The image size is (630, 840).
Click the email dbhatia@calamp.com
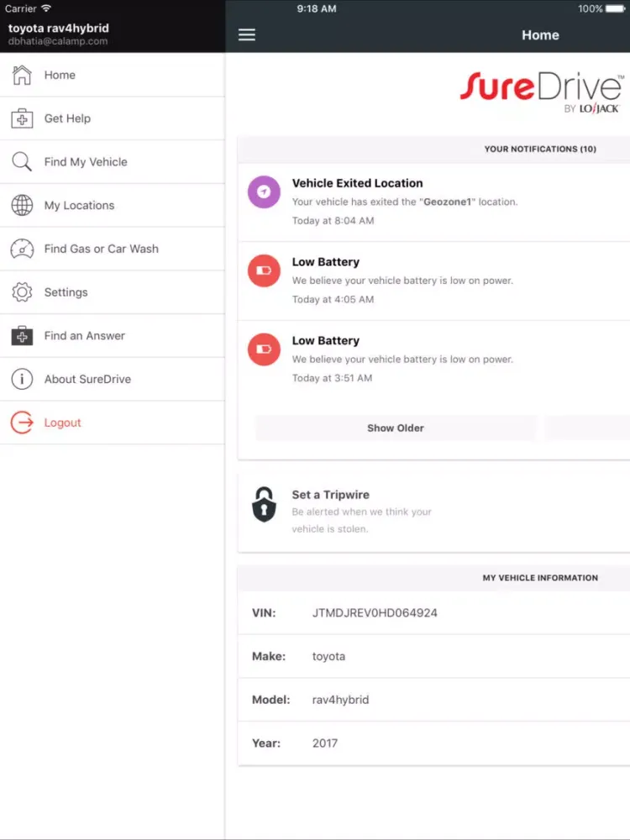(58, 41)
